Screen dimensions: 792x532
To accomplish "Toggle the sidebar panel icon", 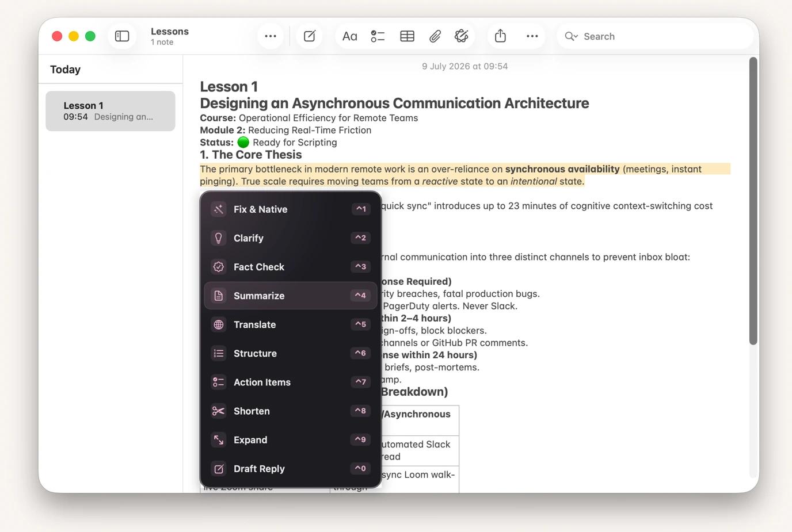I will click(x=122, y=36).
